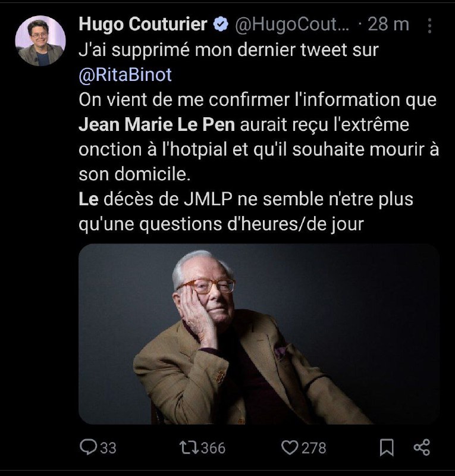Expand the attached portrait photo
The height and width of the screenshot is (476, 455).
pos(259,334)
